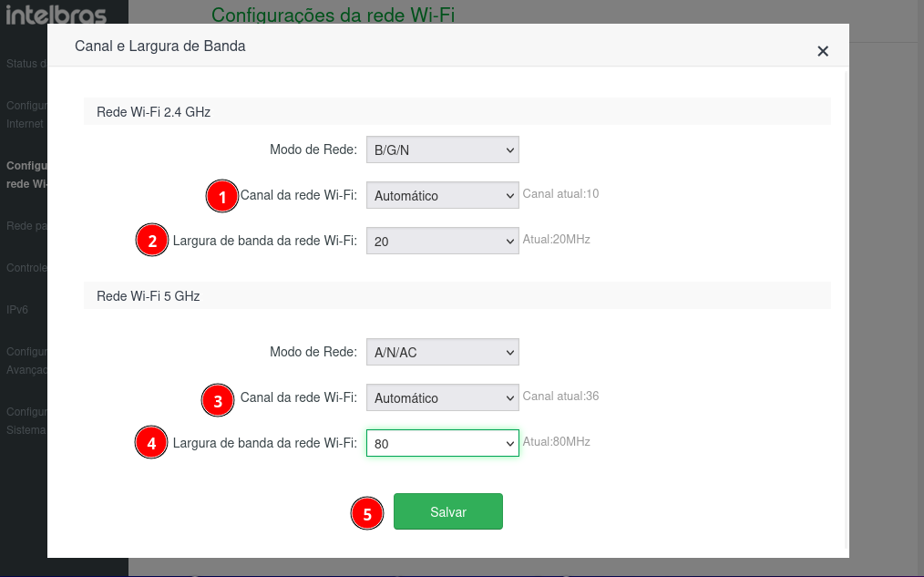The height and width of the screenshot is (577, 924).
Task: Click the Rede Wi-Fi 2.4 GHz section header
Action: click(153, 112)
